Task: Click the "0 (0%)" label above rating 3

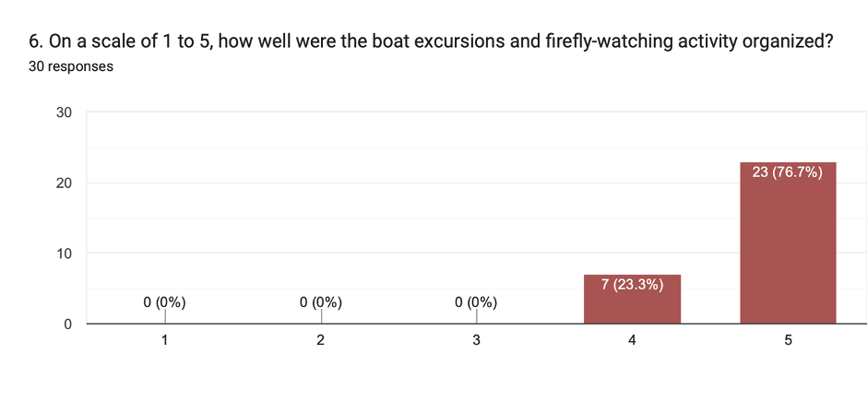Action: pos(477,301)
